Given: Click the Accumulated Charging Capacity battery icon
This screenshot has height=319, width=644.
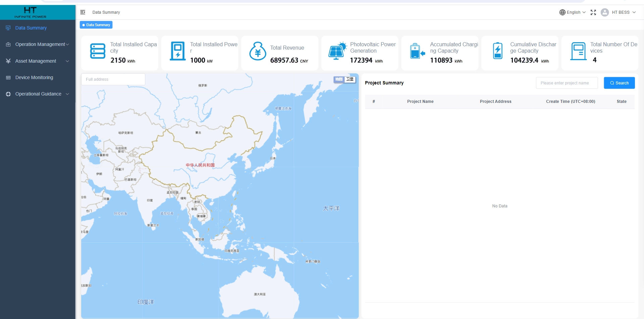Looking at the screenshot, I should [417, 51].
